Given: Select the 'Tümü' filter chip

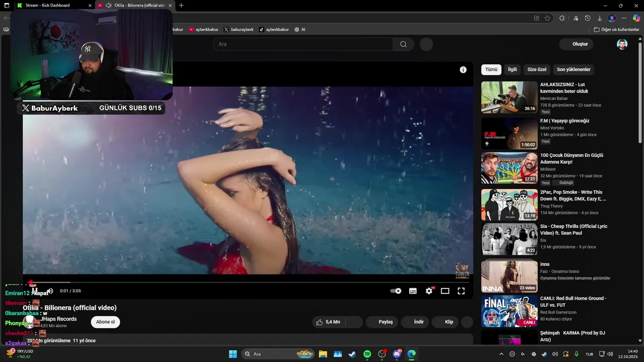Looking at the screenshot, I should click(491, 69).
